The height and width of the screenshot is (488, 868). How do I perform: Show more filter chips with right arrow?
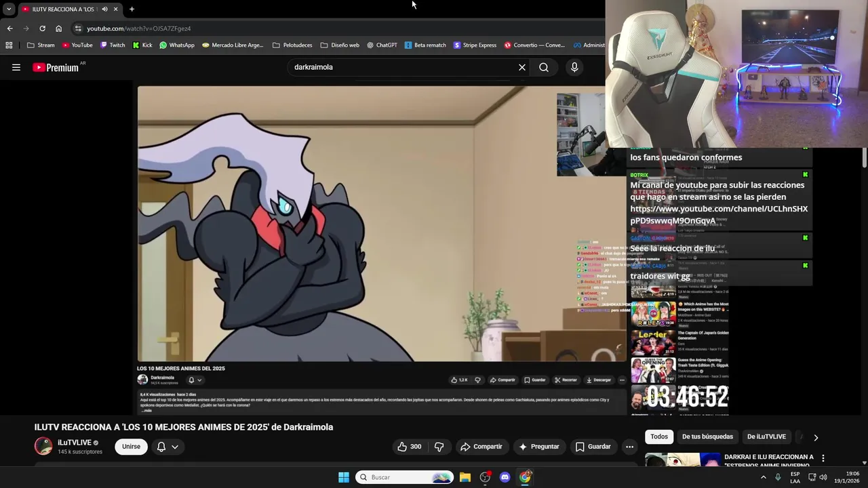[x=816, y=437]
